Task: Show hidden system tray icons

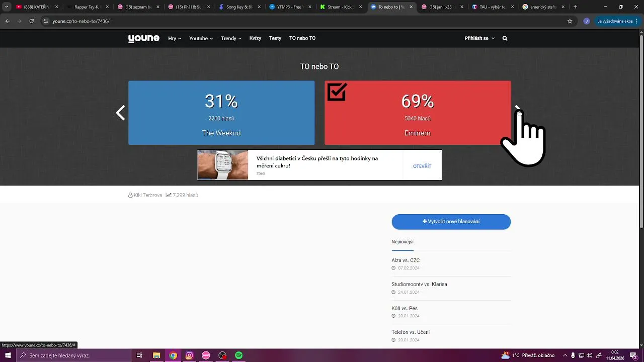Action: pos(565,355)
